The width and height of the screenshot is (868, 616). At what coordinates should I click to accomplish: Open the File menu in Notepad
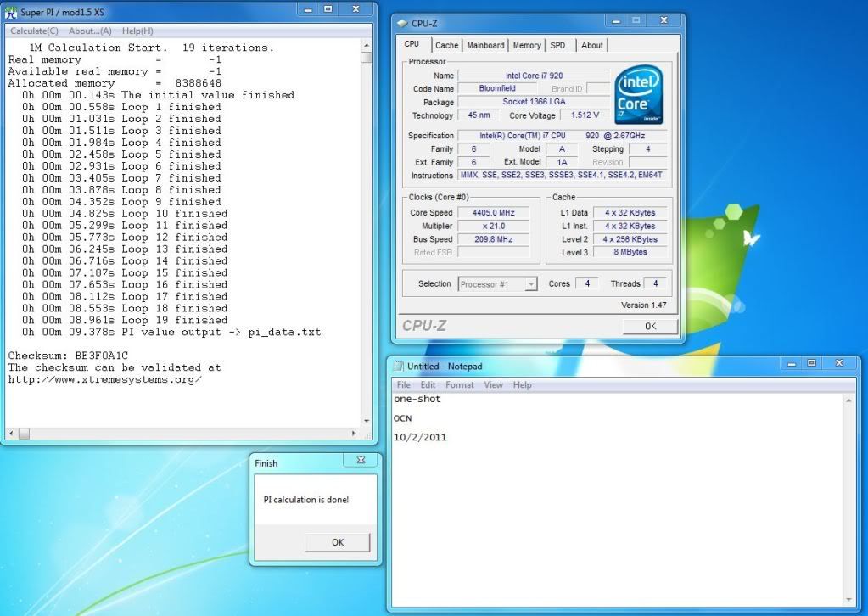404,384
